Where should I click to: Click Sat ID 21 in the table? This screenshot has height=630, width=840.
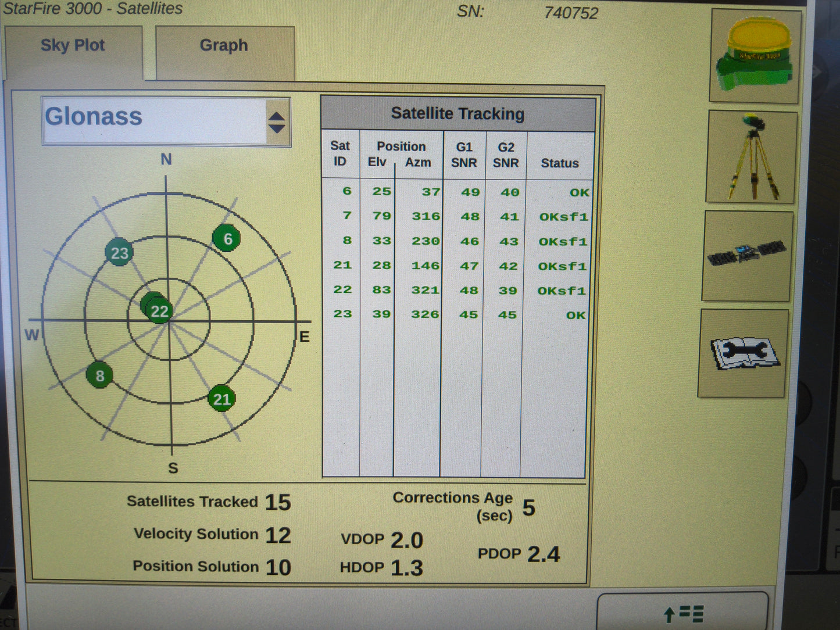pos(342,265)
